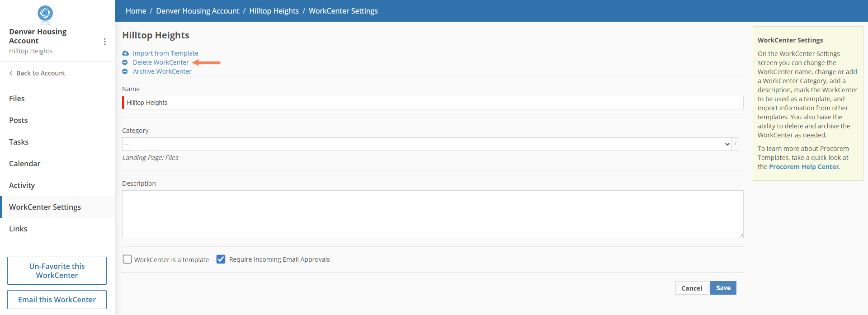The height and width of the screenshot is (315, 868).
Task: Click the Name input field
Action: [x=433, y=103]
